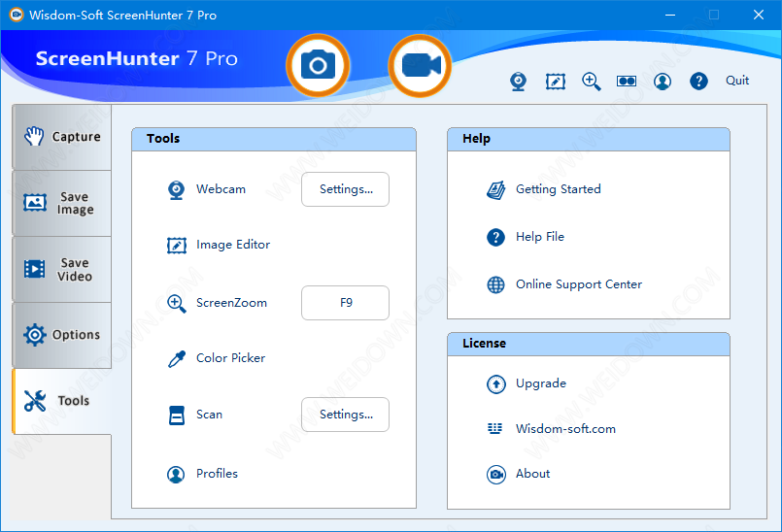This screenshot has height=532, width=782.
Task: Open the About link
Action: click(x=532, y=473)
